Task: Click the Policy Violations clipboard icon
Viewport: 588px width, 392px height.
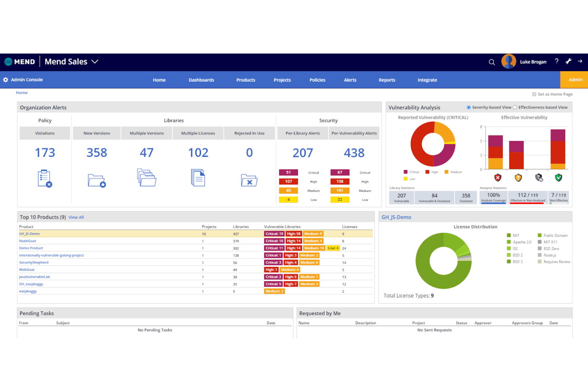Action: pos(45,178)
